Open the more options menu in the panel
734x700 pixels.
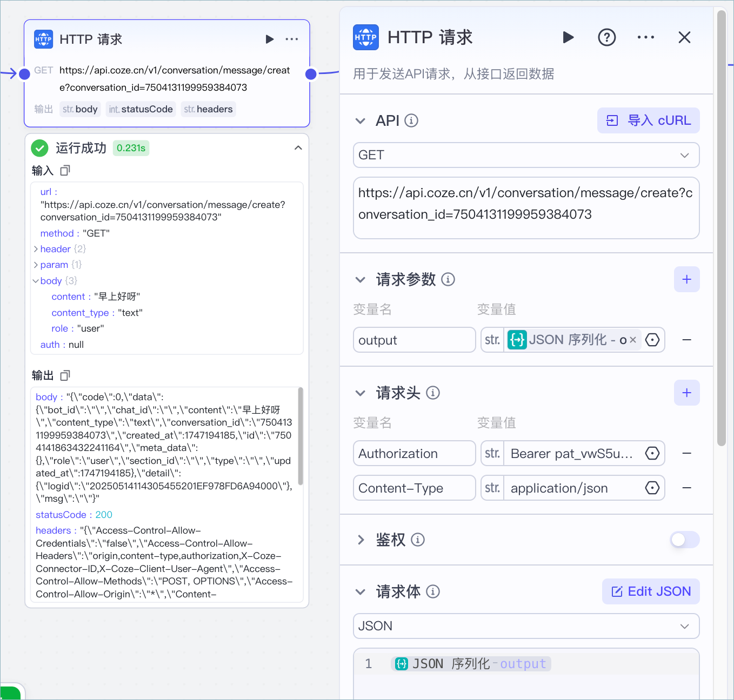click(646, 37)
